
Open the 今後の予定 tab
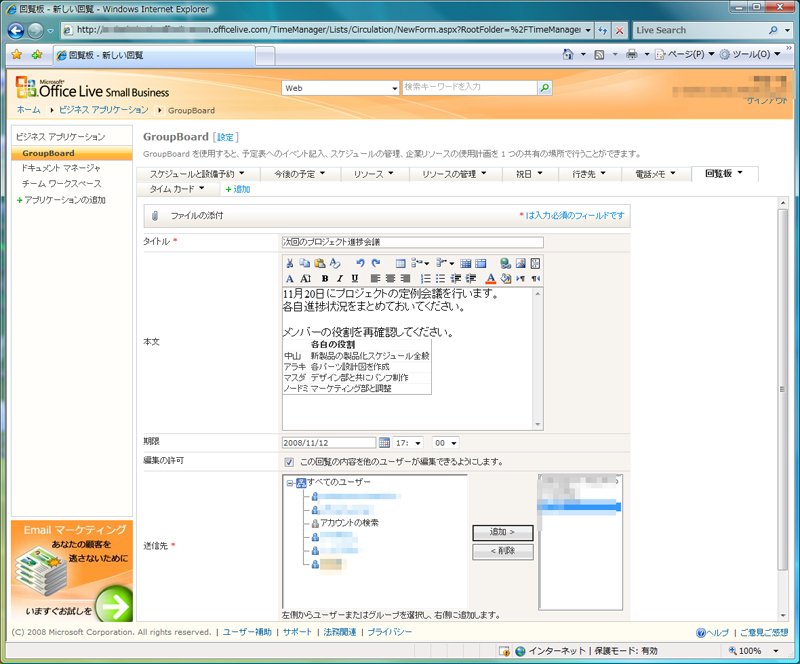click(299, 174)
